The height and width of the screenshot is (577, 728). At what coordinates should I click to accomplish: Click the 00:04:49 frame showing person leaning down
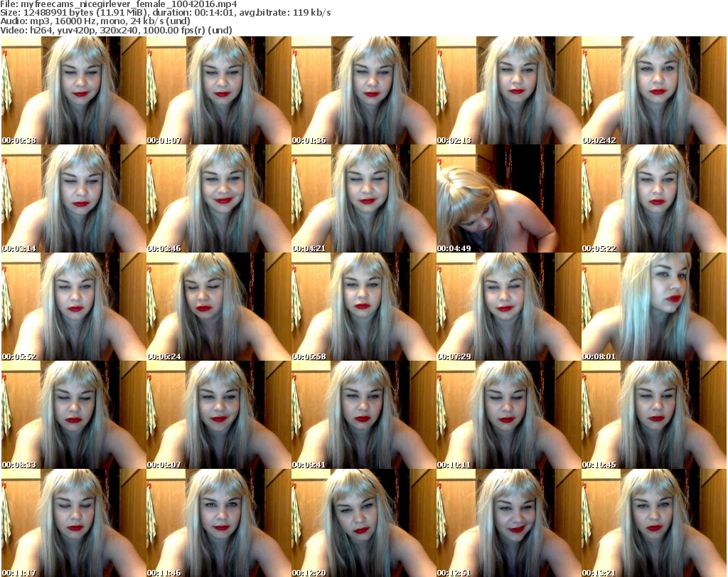click(x=509, y=198)
